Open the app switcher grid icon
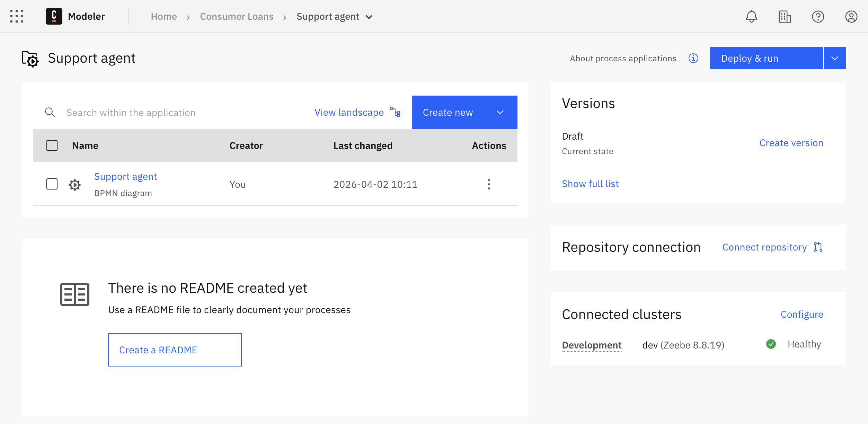The height and width of the screenshot is (424, 868). pos(17,16)
